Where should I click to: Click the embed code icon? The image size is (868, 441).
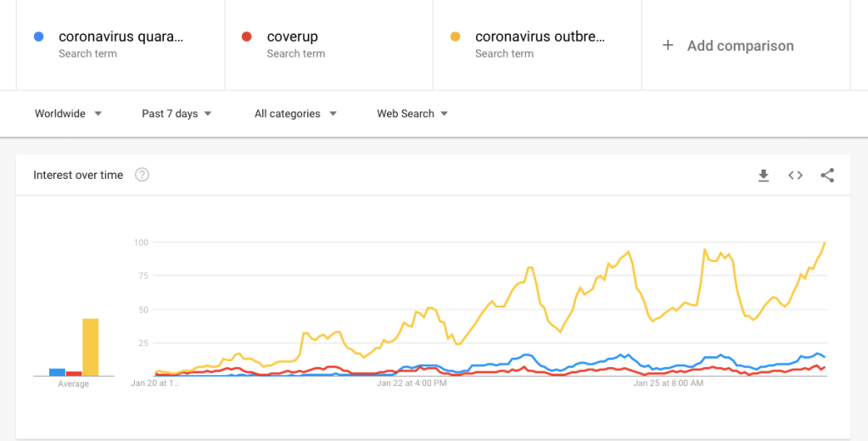point(795,176)
